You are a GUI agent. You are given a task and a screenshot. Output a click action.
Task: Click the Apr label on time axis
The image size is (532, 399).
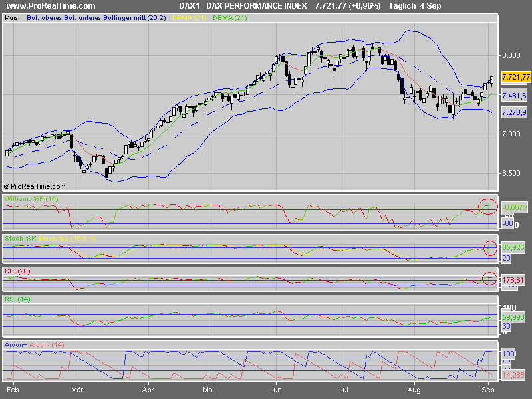[x=148, y=390]
